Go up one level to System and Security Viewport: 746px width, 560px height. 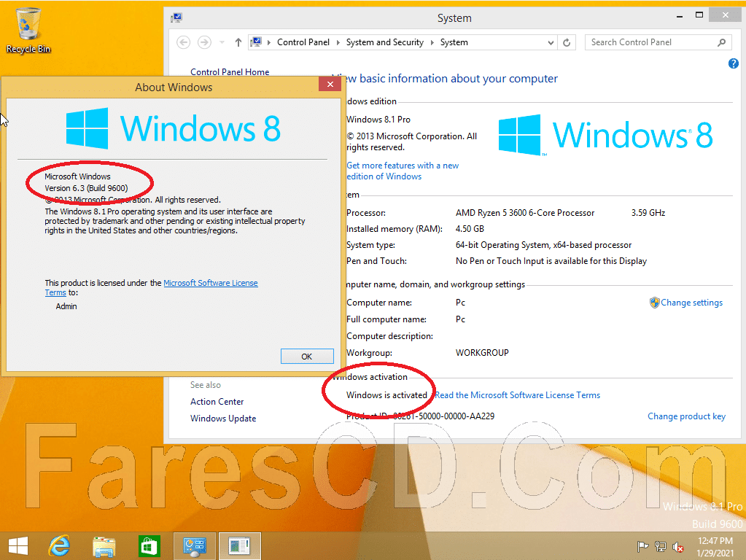(238, 42)
